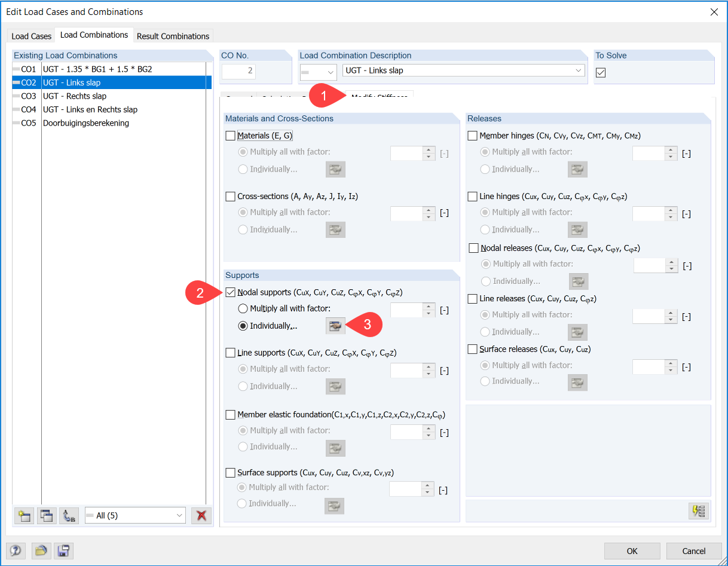728x566 pixels.
Task: Click the renumber load combinations icon
Action: pos(69,515)
